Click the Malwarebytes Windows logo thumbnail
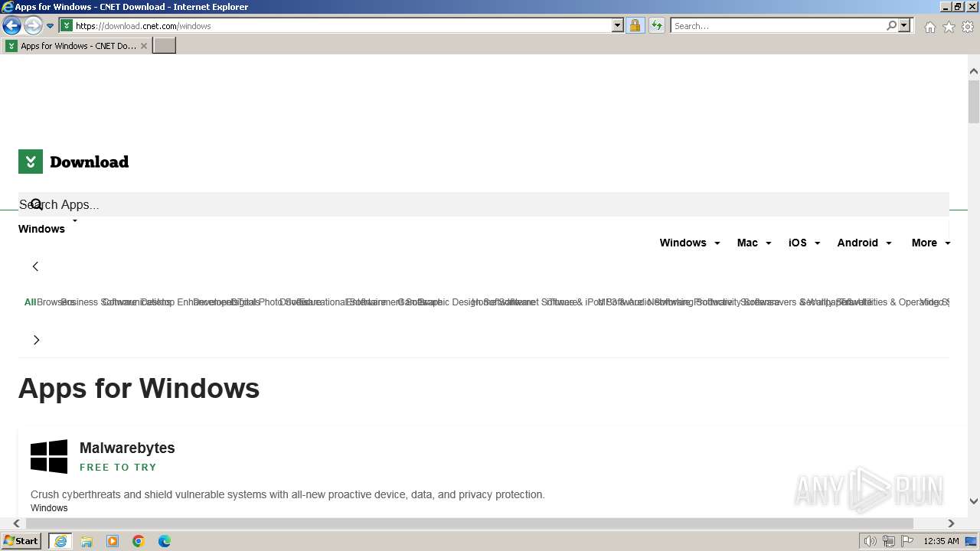The height and width of the screenshot is (551, 980). pos(49,456)
